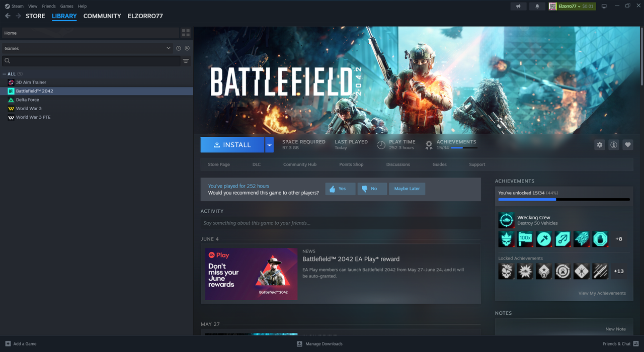Open the DLC page link
Screen dimensions: 644x352
click(x=257, y=164)
